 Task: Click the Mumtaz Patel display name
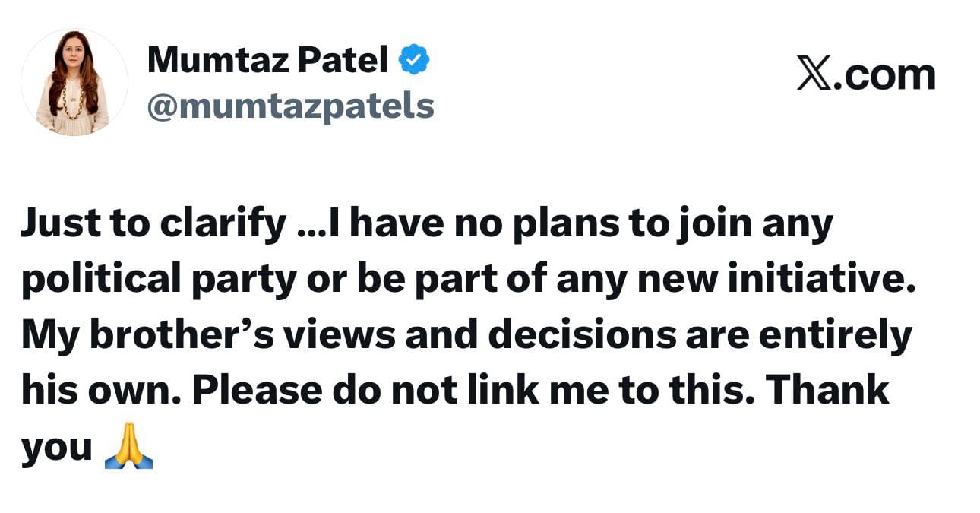(267, 59)
